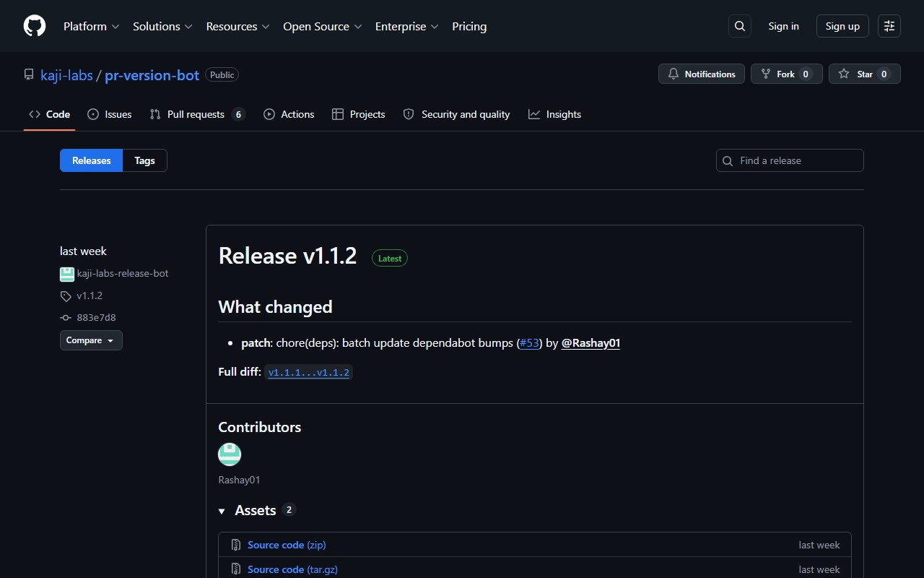
Task: Switch to the Tags view
Action: click(x=145, y=160)
